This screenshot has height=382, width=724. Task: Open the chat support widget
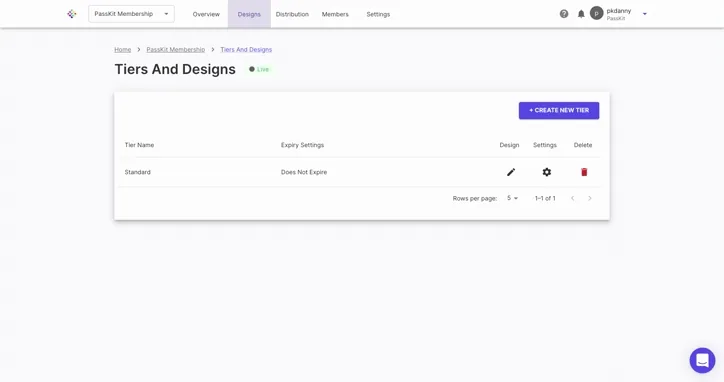tap(702, 360)
